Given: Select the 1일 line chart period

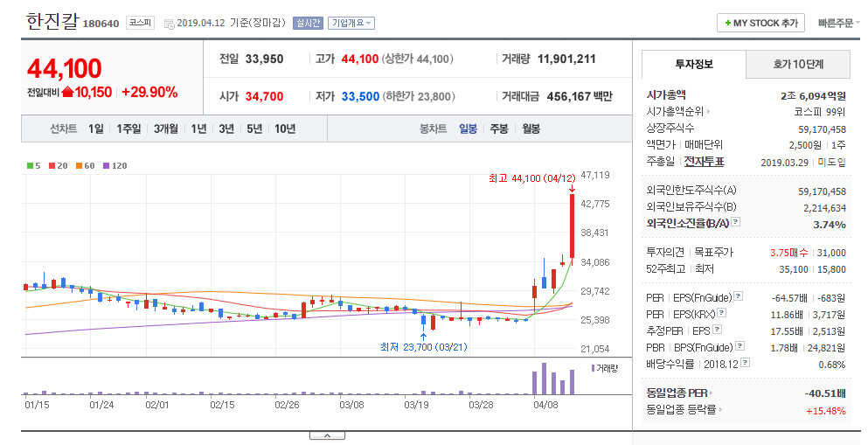Looking at the screenshot, I should [x=96, y=129].
